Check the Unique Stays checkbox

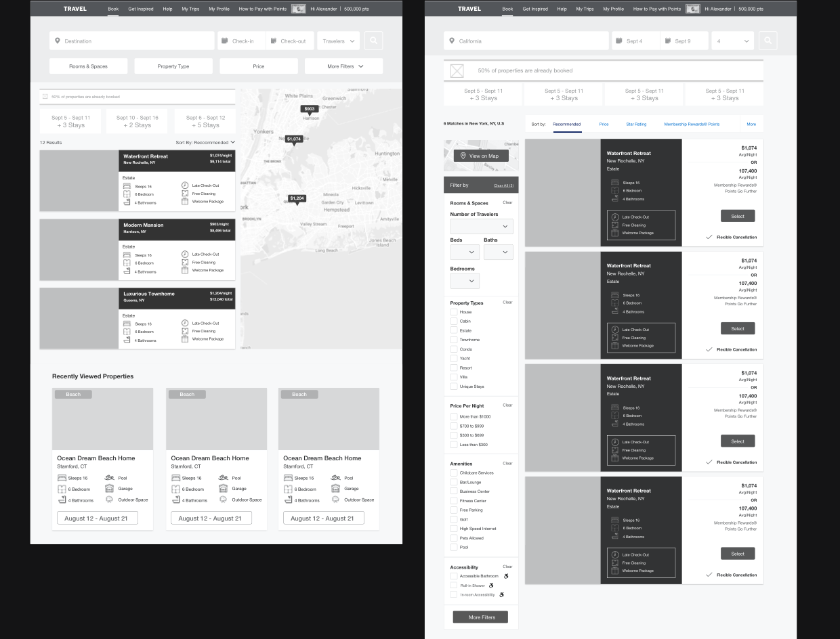point(454,387)
